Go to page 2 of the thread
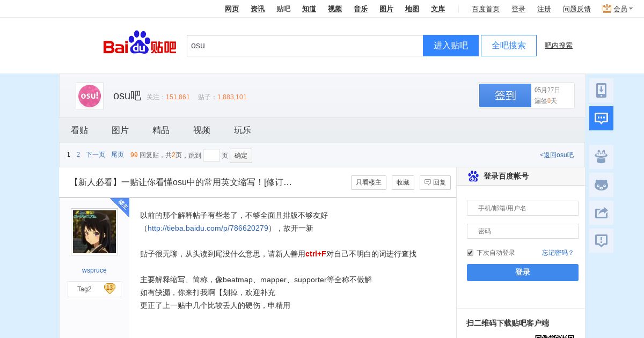The height and width of the screenshot is (338, 644). tap(78, 155)
